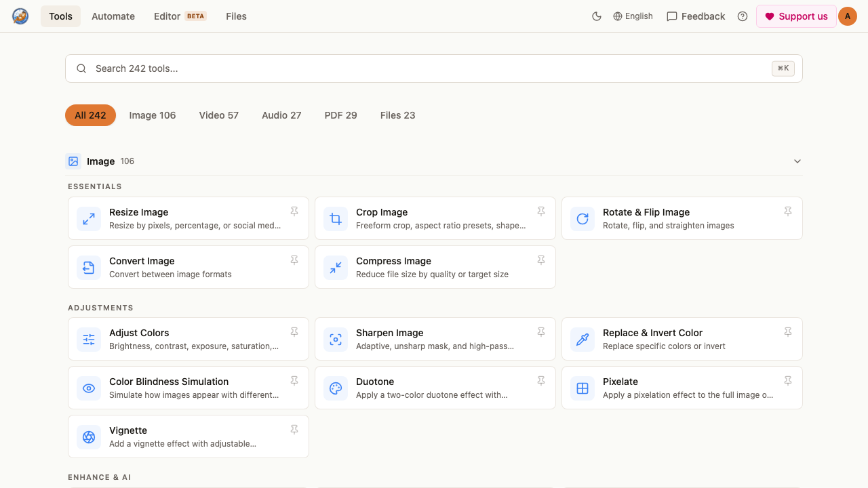Open the user avatar A menu
The width and height of the screenshot is (868, 488).
click(848, 16)
